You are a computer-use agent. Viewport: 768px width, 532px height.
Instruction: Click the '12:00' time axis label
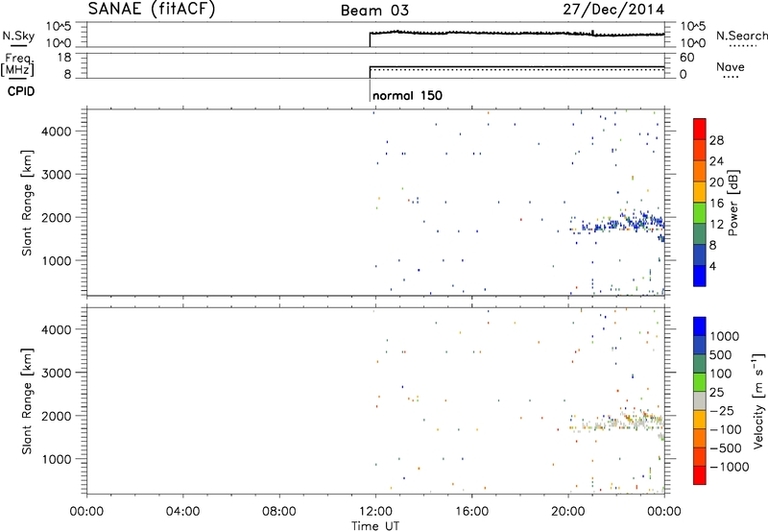pos(375,512)
